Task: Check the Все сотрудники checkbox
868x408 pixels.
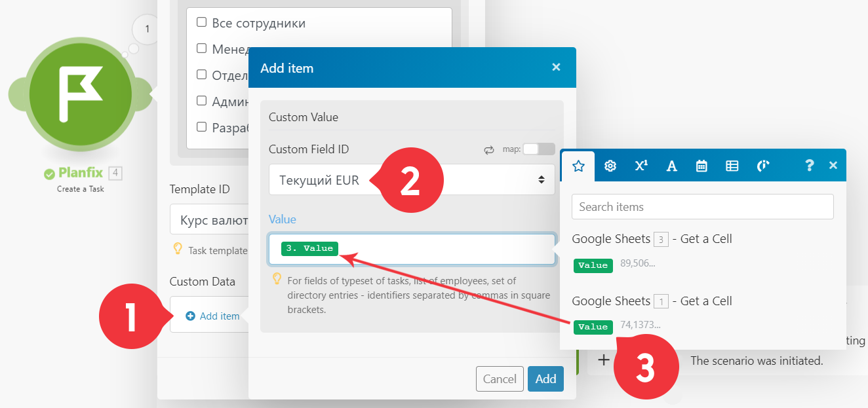Action: pos(202,22)
